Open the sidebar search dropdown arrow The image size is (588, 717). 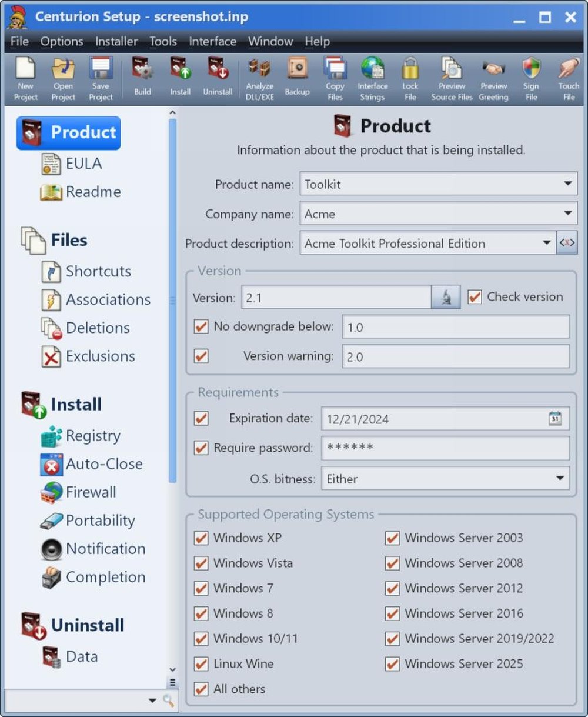[152, 701]
